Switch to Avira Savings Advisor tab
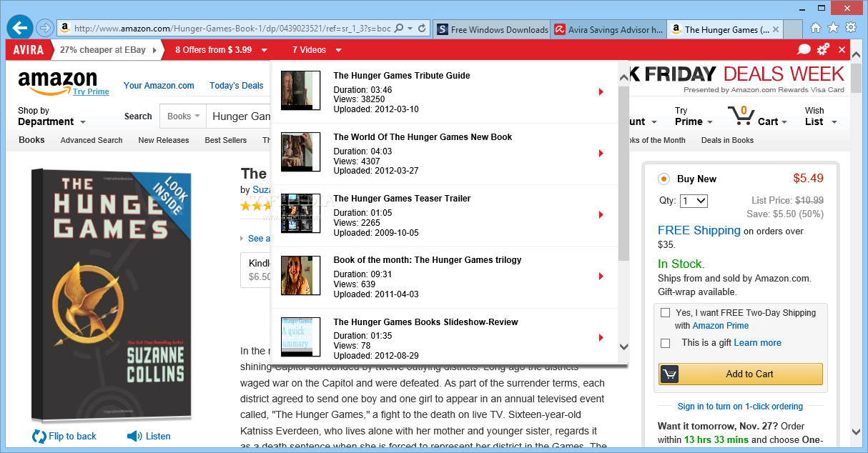868x453 pixels. coord(608,29)
